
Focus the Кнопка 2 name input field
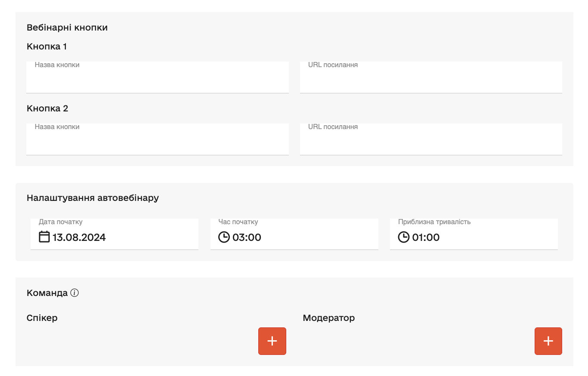tap(157, 142)
